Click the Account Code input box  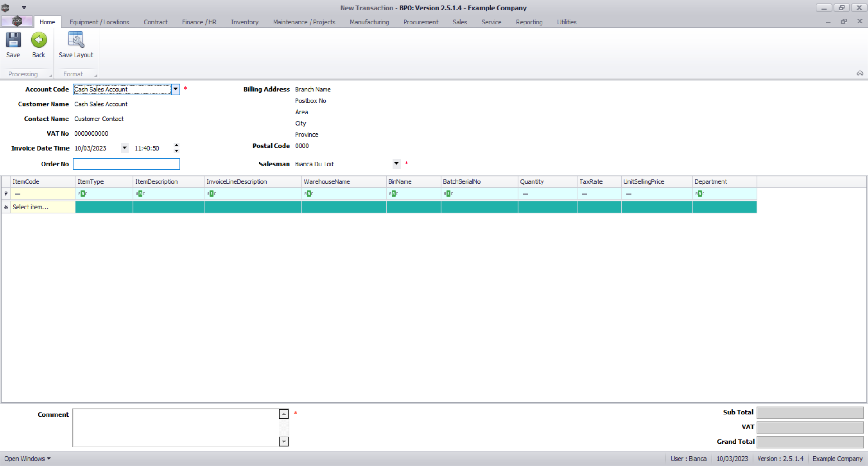coord(122,89)
